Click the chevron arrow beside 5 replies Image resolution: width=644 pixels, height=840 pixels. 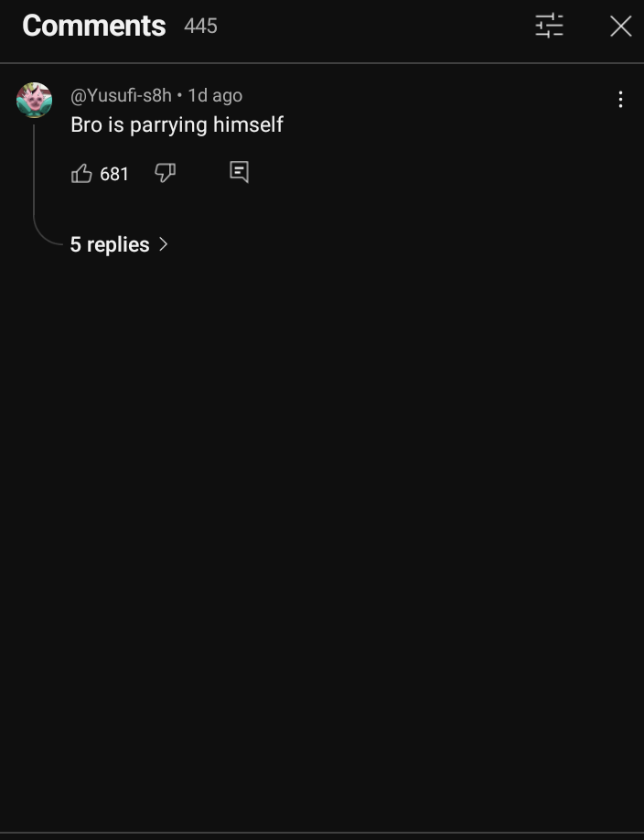(164, 244)
